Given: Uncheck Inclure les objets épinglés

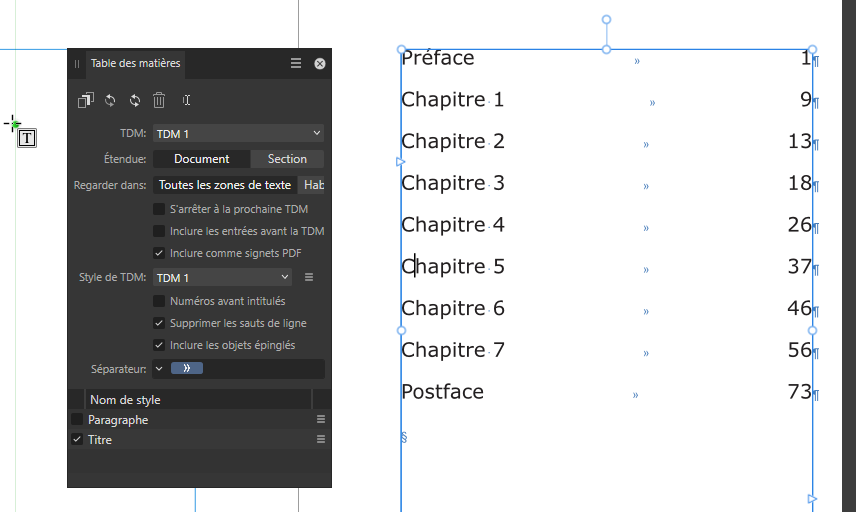Looking at the screenshot, I should pos(159,345).
